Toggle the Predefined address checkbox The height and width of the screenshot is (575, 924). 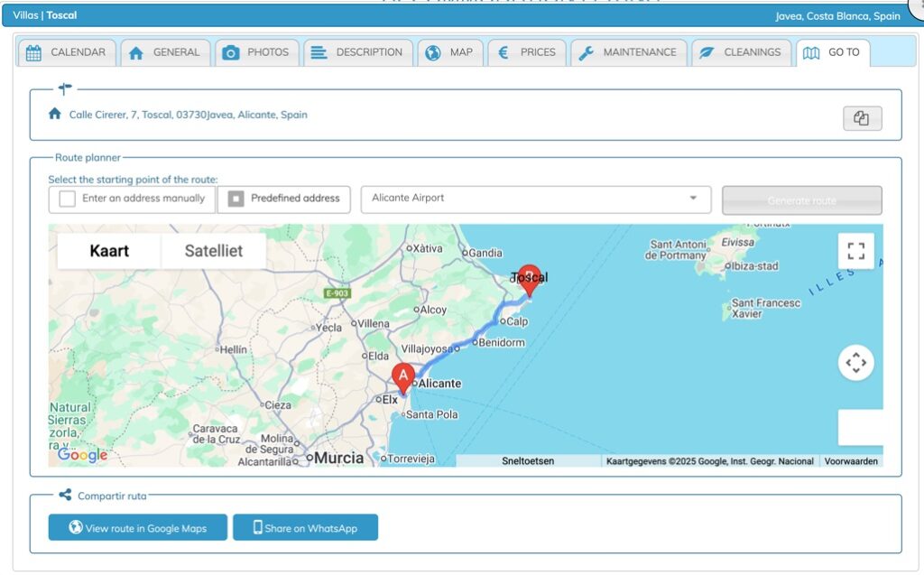pyautogui.click(x=236, y=199)
